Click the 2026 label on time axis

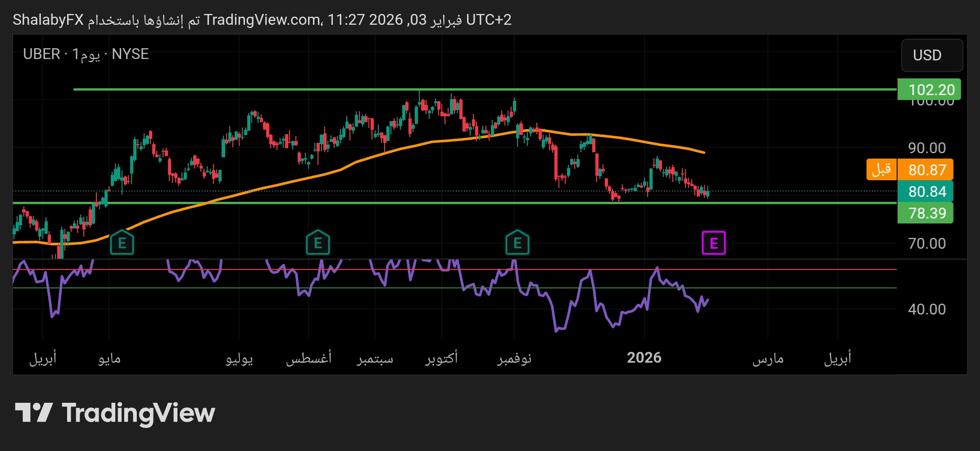point(644,358)
